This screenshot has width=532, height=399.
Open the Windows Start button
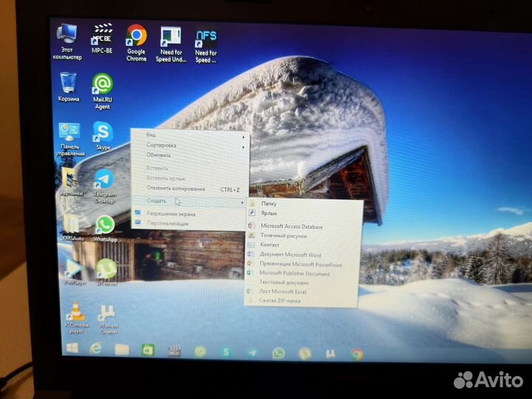click(x=72, y=348)
